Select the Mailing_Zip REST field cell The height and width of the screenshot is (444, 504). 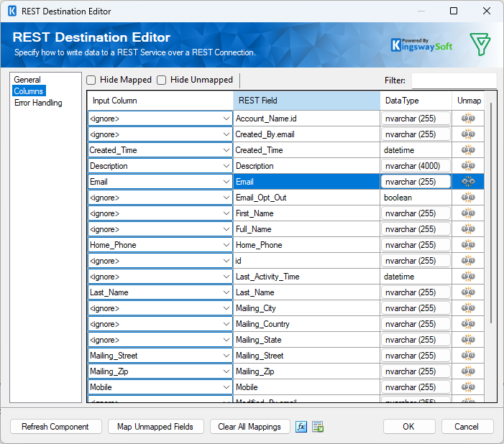(x=307, y=371)
